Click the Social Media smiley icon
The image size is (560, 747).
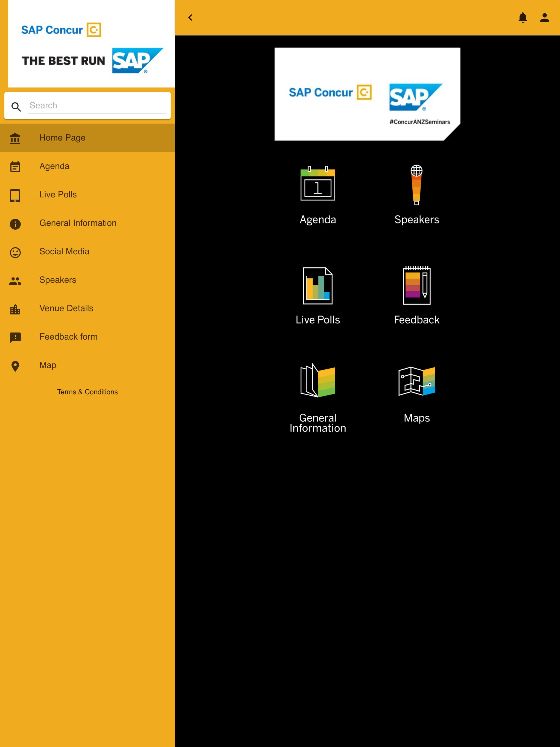(x=15, y=252)
